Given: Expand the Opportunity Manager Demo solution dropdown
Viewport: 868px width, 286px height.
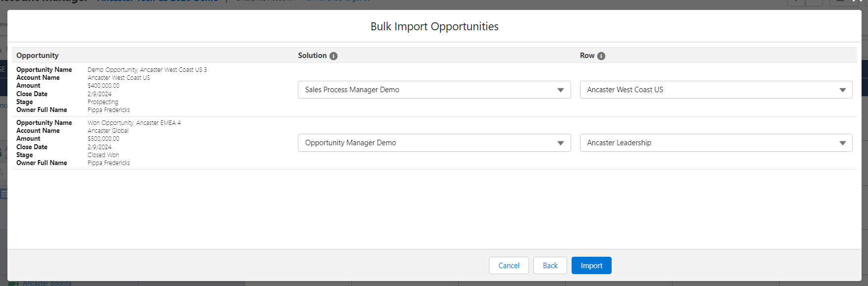Looking at the screenshot, I should coord(434,143).
